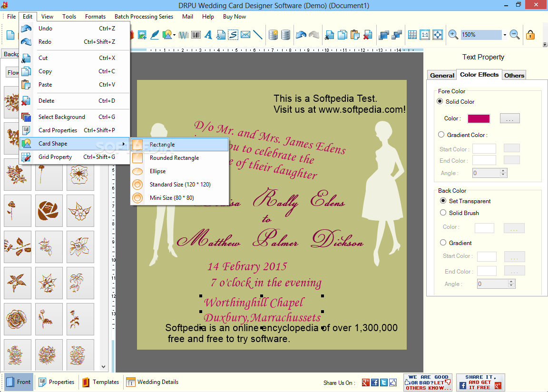Click the flower library scrollbar down arrow
Image resolution: width=548 pixels, height=392 pixels.
pyautogui.click(x=103, y=366)
